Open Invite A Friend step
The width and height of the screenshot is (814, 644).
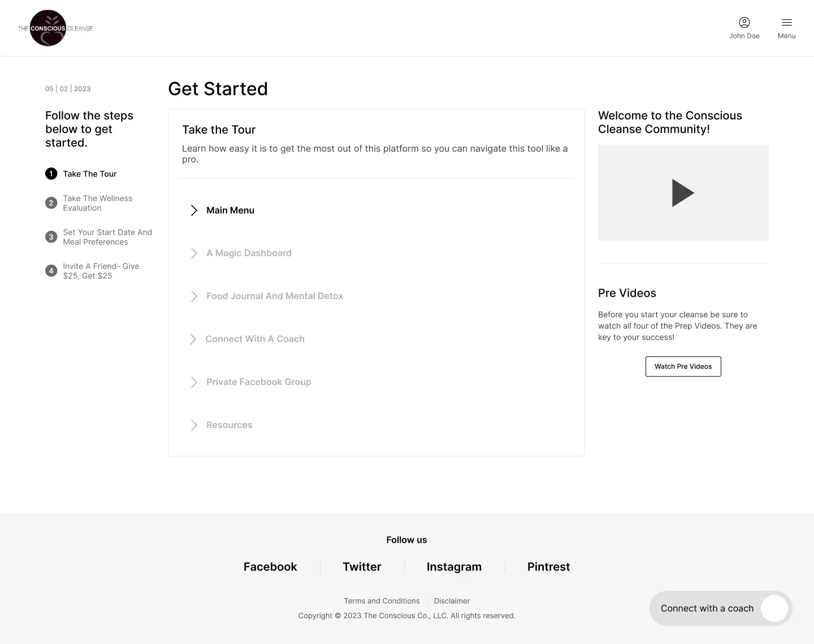[x=101, y=271]
